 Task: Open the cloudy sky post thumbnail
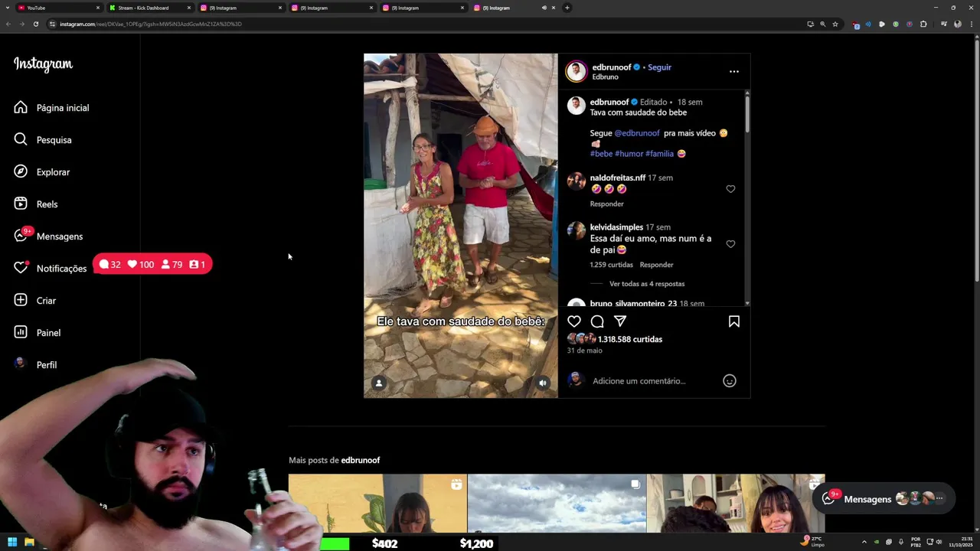[557, 503]
